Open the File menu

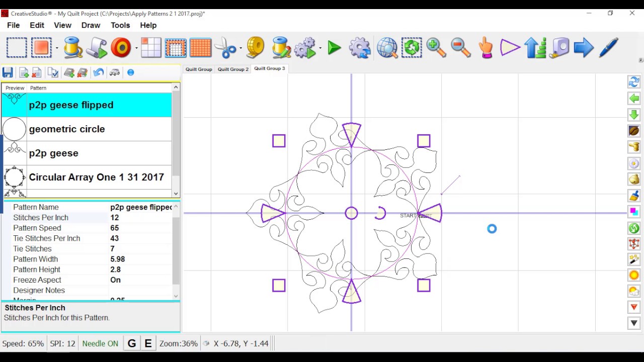tap(14, 25)
